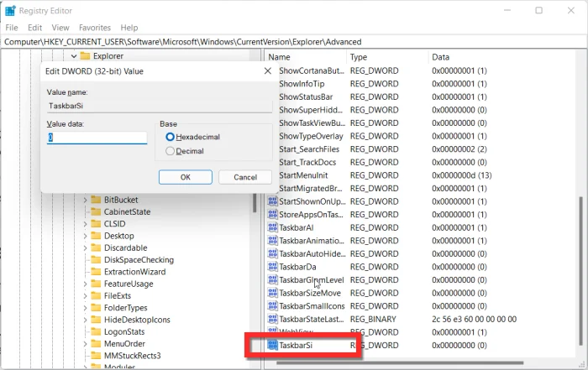Open the Favorites menu
This screenshot has height=370, width=588.
tap(95, 28)
